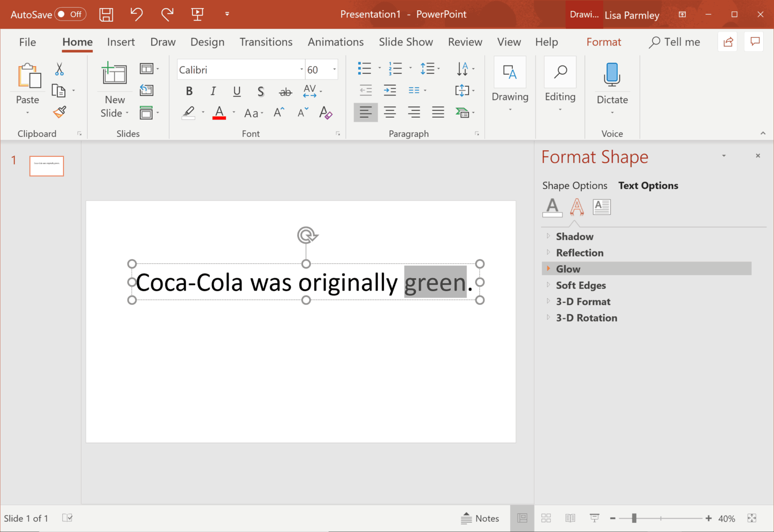Viewport: 774px width, 532px height.
Task: Open the Text Effects section
Action: point(577,207)
